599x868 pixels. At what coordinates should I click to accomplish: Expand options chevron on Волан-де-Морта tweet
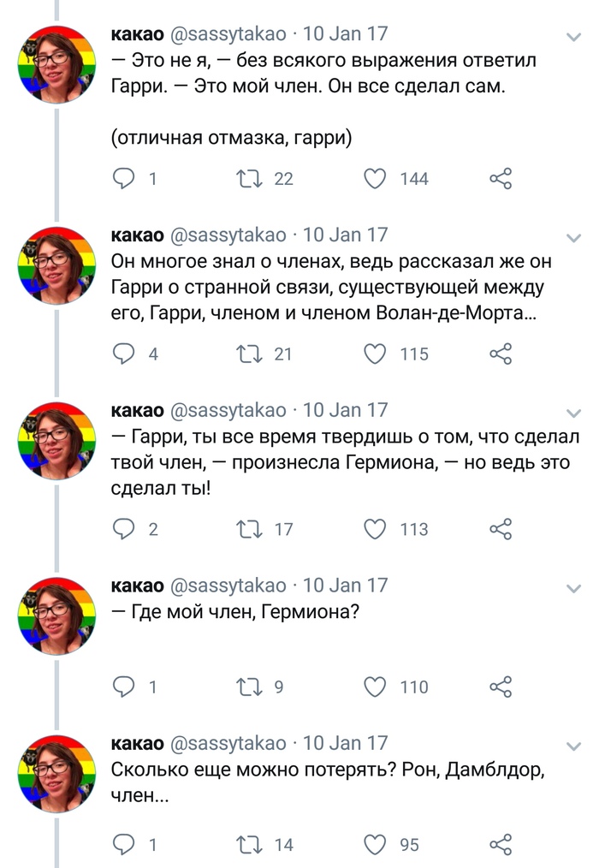pos(575,237)
